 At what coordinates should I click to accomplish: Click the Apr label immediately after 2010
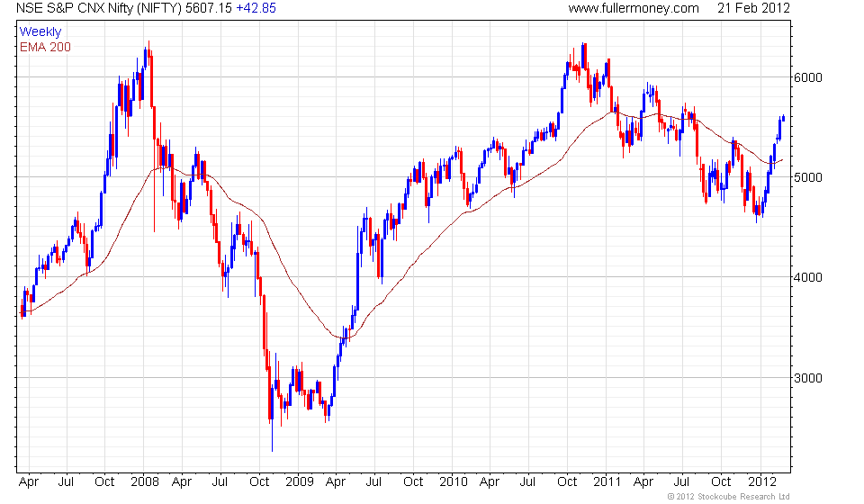point(490,482)
